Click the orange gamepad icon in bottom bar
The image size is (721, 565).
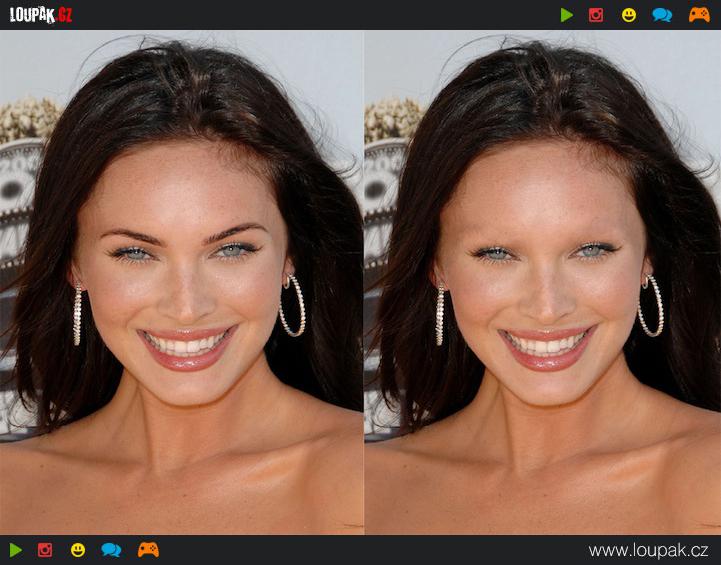click(148, 550)
